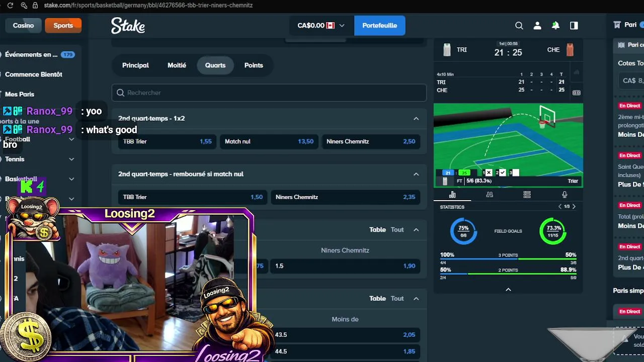
Task: Select the Sports section button
Action: coord(63,26)
